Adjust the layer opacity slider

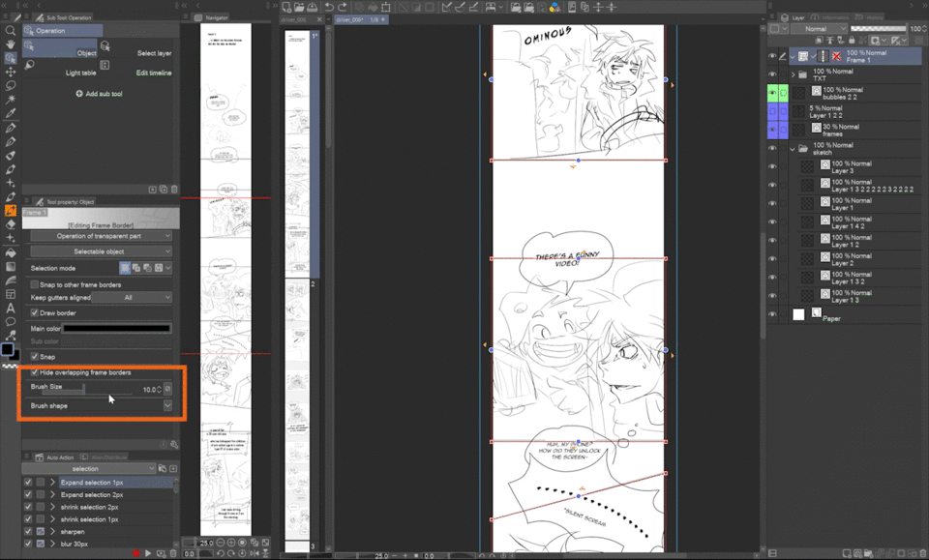pyautogui.click(x=879, y=28)
